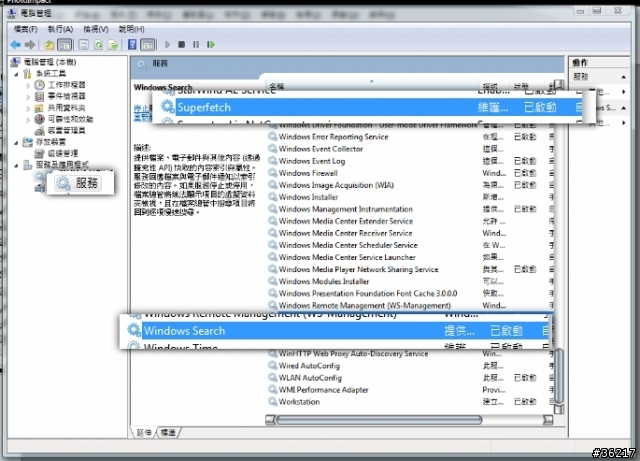
Task: Click the vertical scrollbar thumb
Action: coord(559,375)
